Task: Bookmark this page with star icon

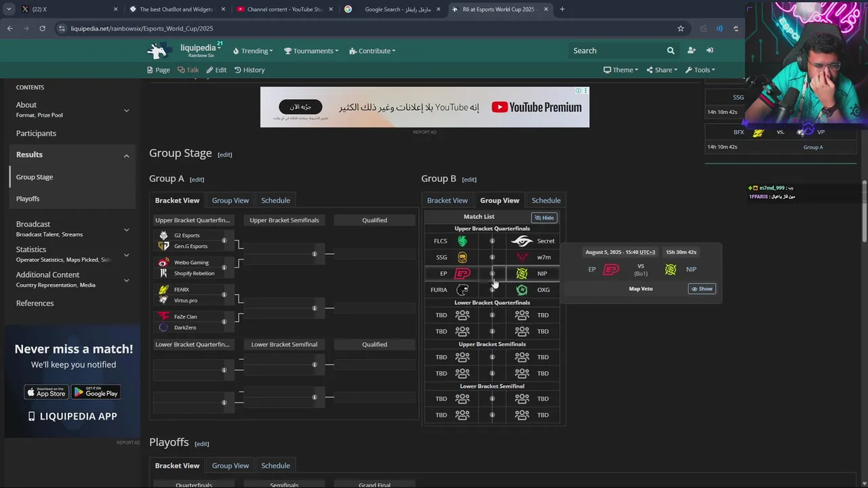Action: pos(680,28)
